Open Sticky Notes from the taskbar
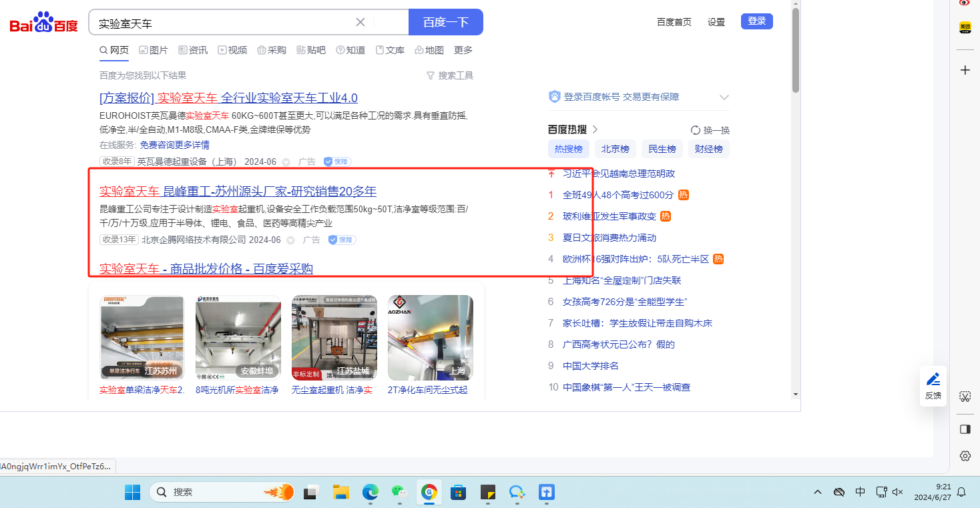 point(487,493)
